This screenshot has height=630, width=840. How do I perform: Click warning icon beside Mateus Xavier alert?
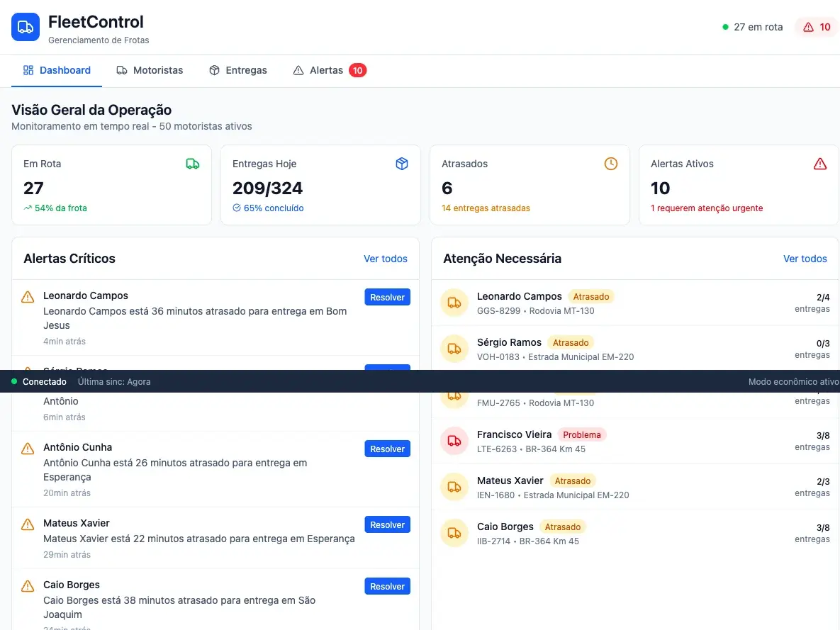point(28,524)
